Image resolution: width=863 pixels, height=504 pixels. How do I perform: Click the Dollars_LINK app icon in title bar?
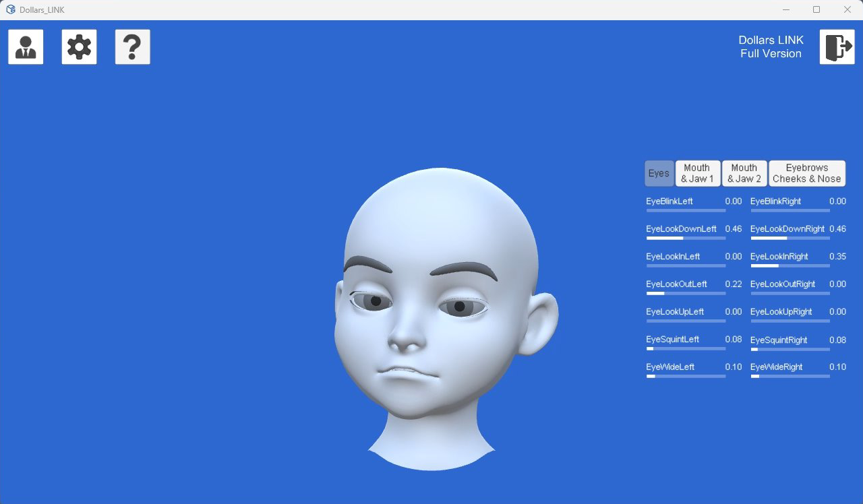click(10, 9)
